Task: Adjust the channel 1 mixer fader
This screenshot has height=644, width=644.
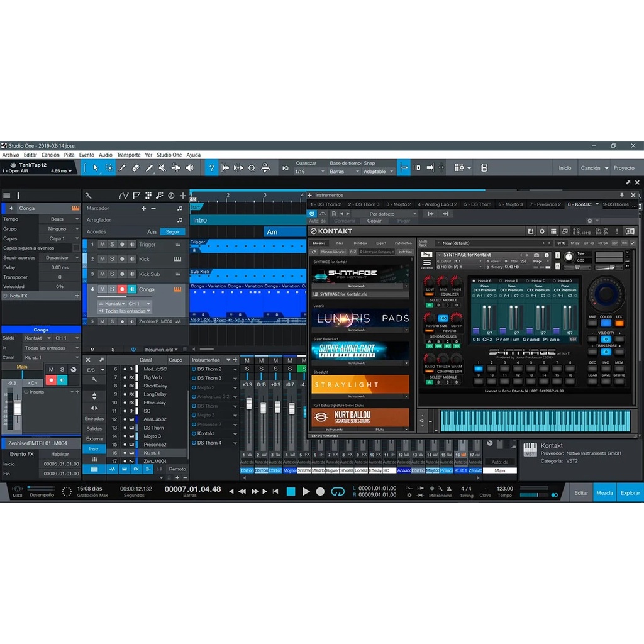Action: pyautogui.click(x=248, y=403)
